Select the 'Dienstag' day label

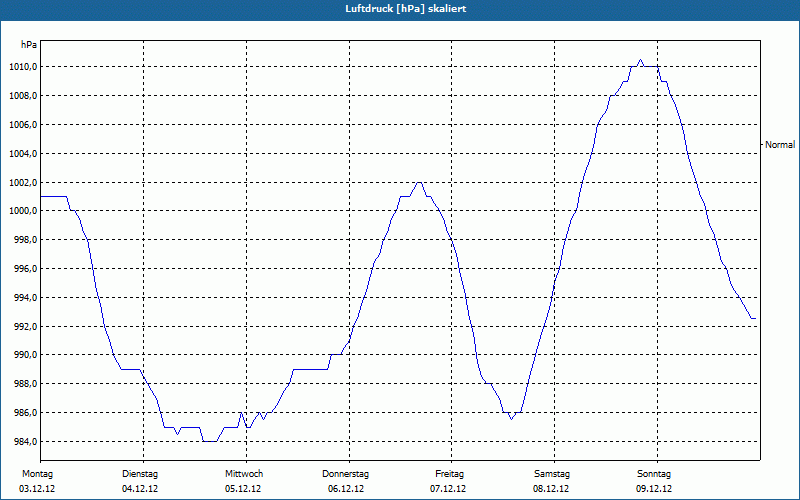[140, 474]
